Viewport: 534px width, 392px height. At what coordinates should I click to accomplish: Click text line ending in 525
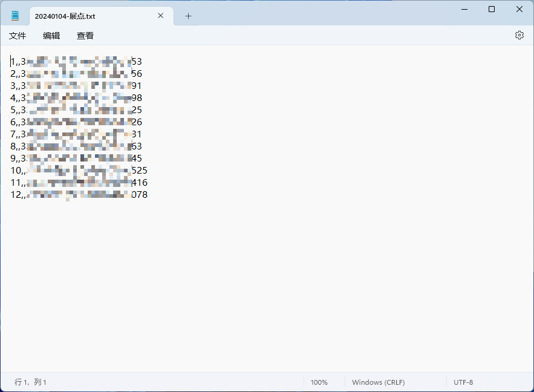(79, 170)
